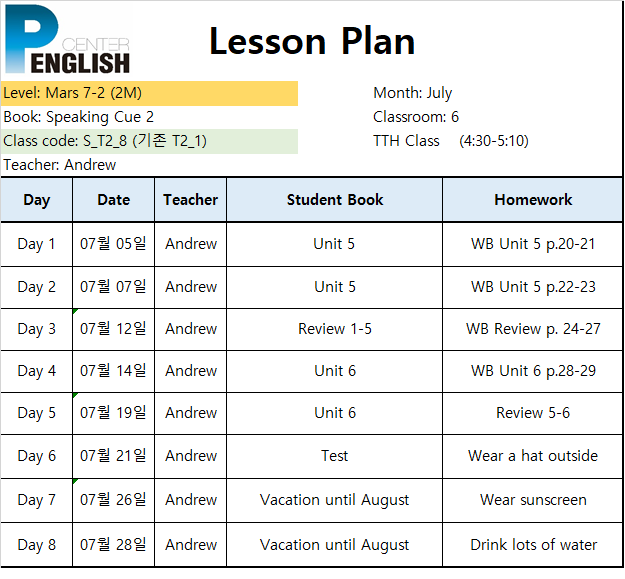This screenshot has height=579, width=625.
Task: Select the 07월 12일 date cell
Action: point(114,330)
